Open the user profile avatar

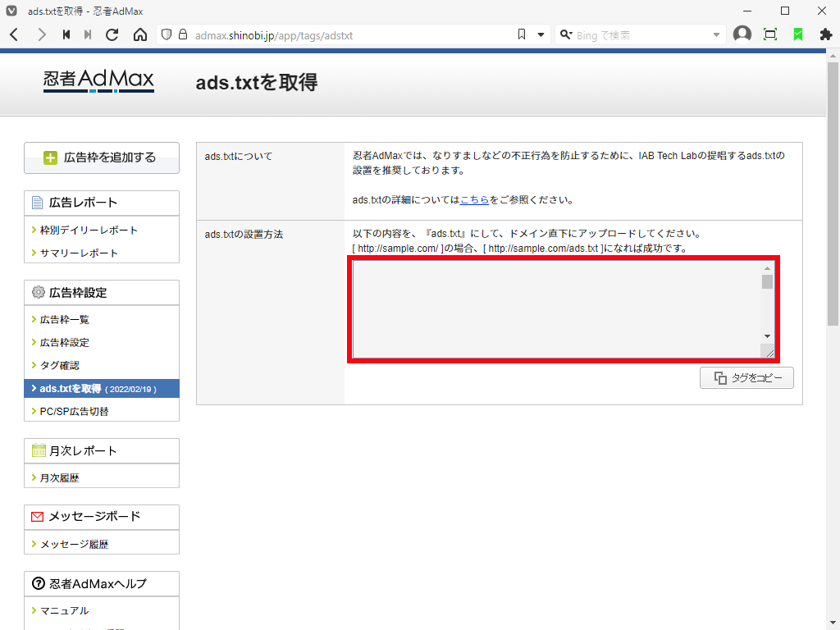coord(742,34)
